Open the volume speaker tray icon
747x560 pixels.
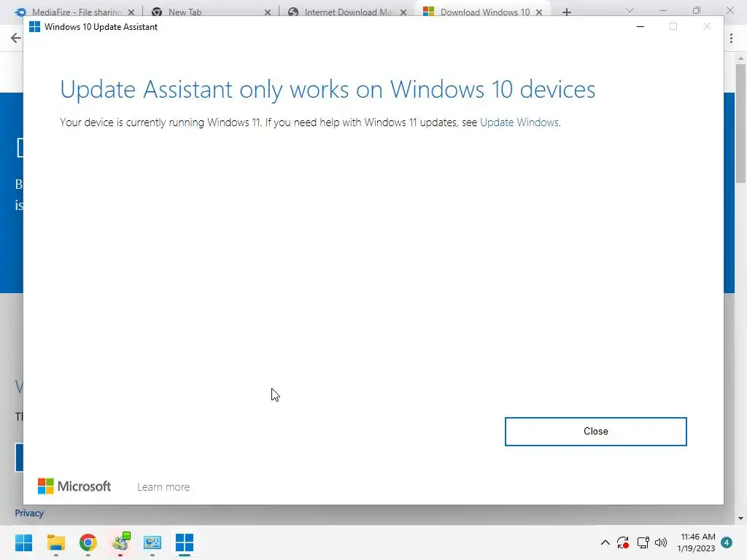[x=661, y=542]
